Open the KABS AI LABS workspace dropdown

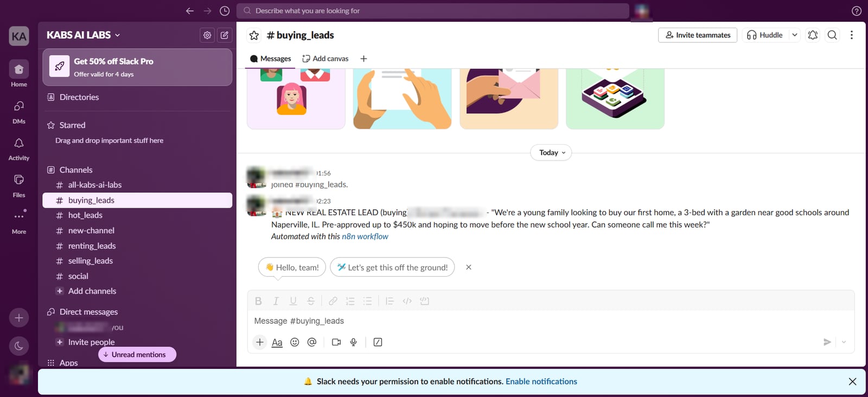[x=84, y=35]
